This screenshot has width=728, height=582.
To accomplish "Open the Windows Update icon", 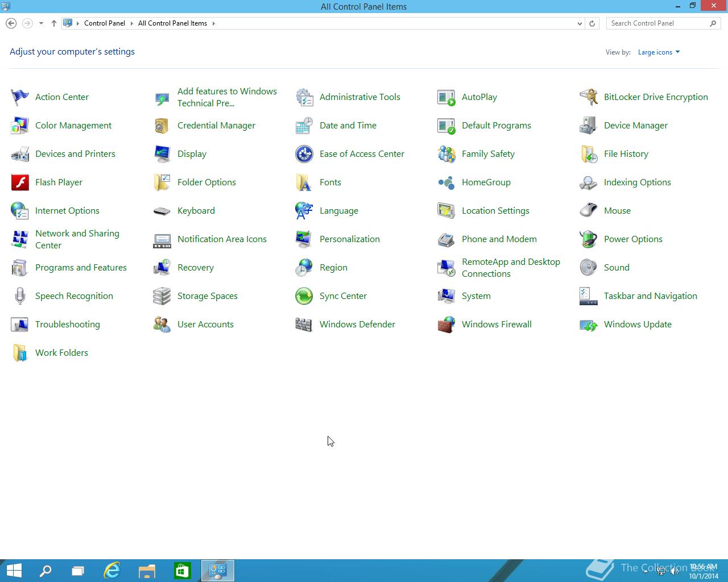I will [x=589, y=325].
